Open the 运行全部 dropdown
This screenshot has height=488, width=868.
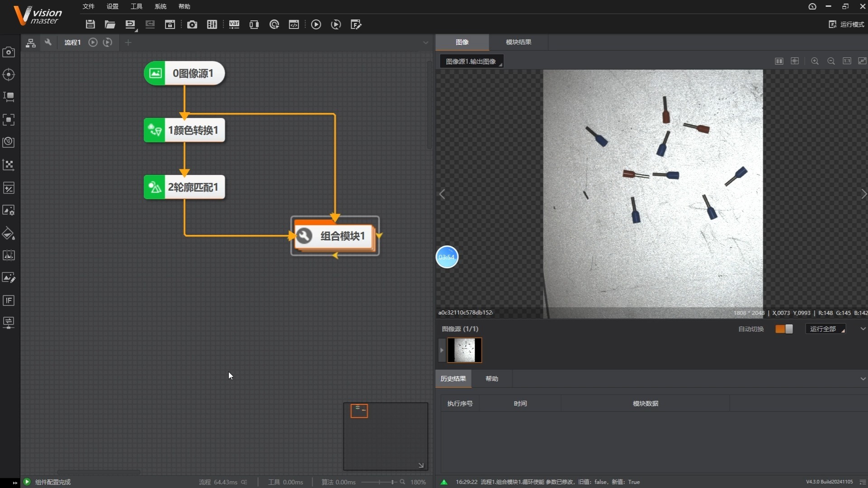pos(826,329)
